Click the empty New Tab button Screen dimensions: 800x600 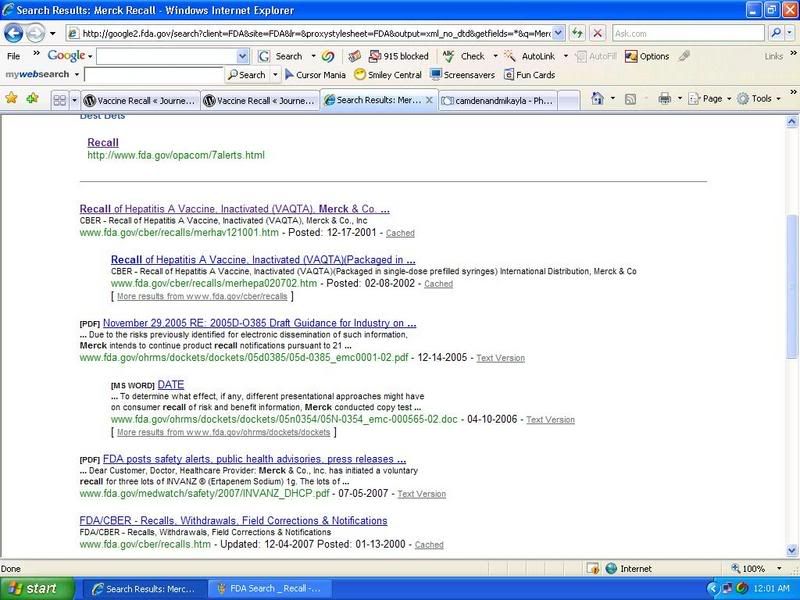[569, 101]
